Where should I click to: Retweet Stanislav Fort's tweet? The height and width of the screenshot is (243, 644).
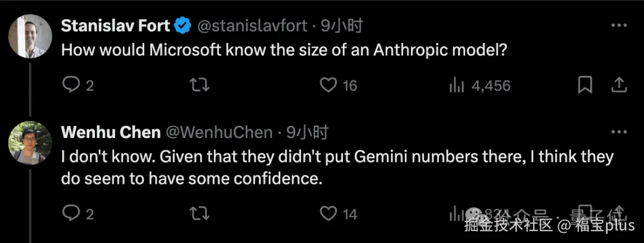coord(199,85)
